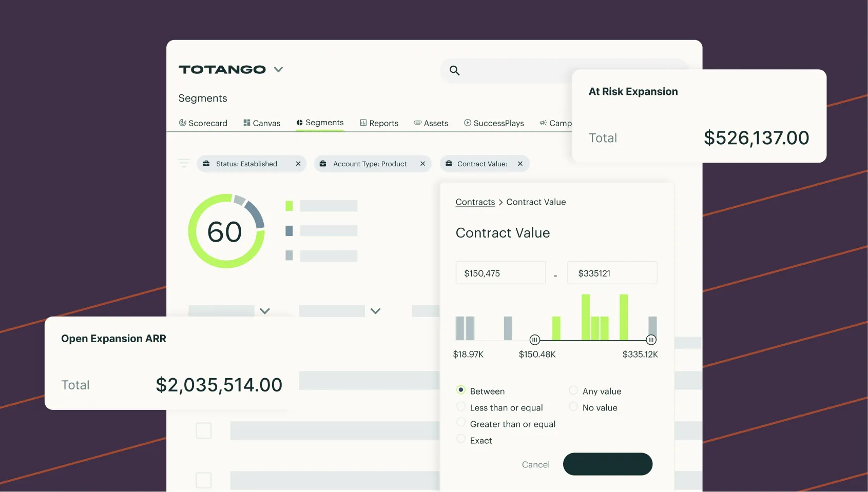Click the green legend color swatch
This screenshot has width=868, height=492.
[289, 206]
